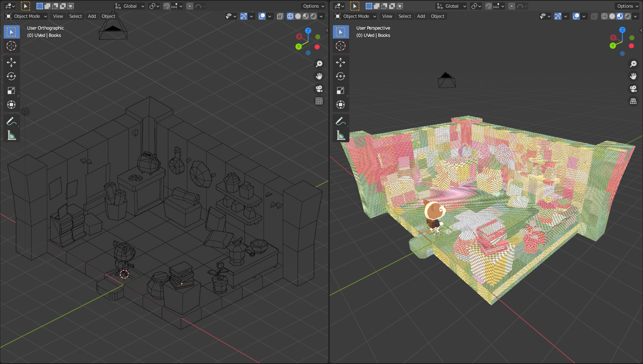The height and width of the screenshot is (364, 643).
Task: Expand snapping options in left header
Action: (177, 6)
